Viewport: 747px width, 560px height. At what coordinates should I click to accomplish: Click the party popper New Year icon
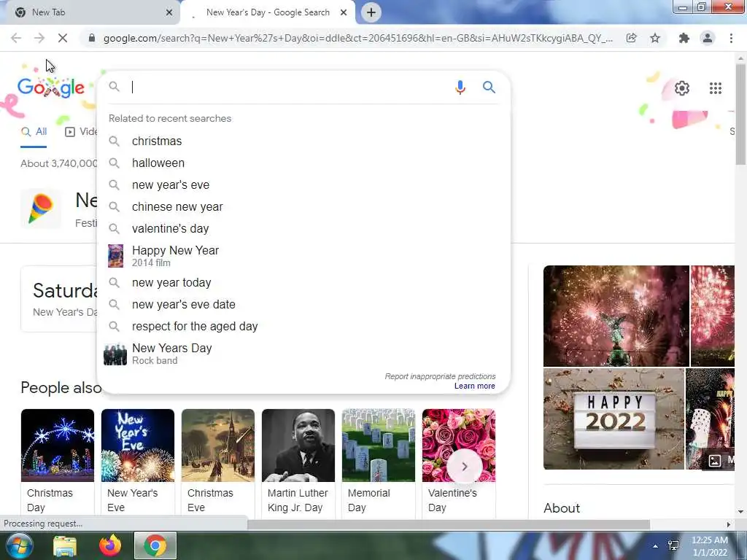(x=41, y=208)
